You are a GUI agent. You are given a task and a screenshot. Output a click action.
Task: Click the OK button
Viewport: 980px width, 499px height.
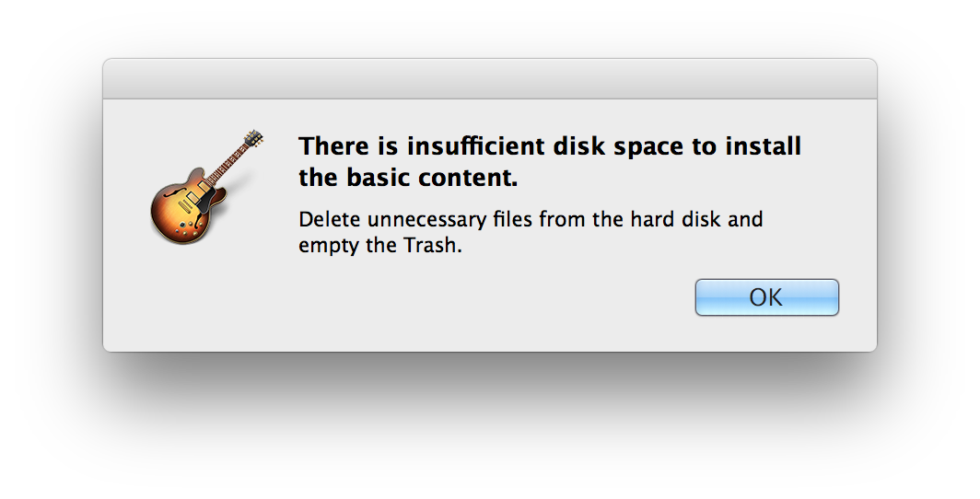[x=767, y=297]
